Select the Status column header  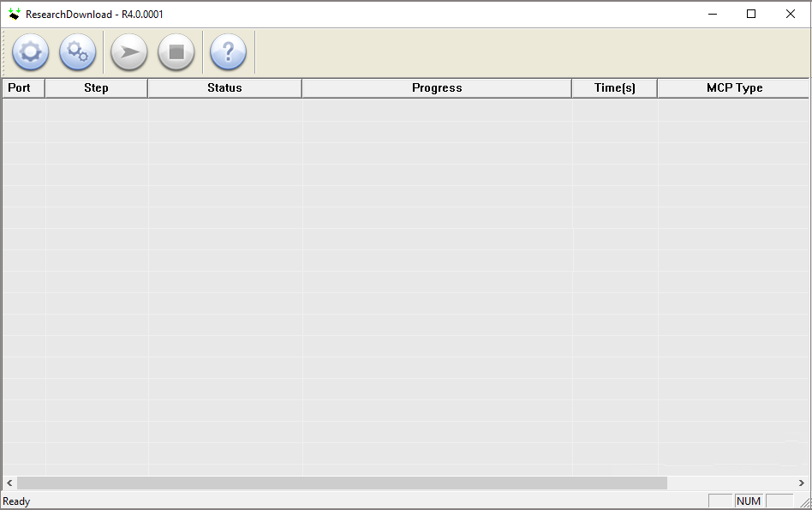coord(224,88)
